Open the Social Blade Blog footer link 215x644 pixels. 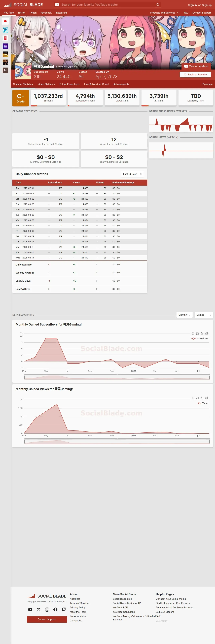[x=122, y=599]
